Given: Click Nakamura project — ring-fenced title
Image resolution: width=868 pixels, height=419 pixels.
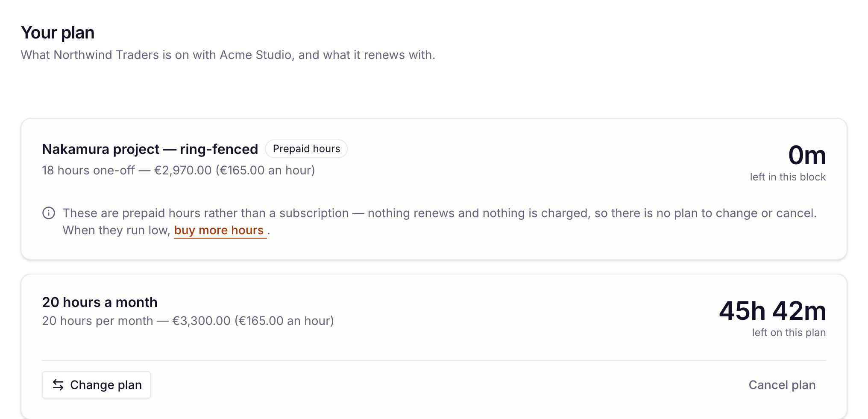Looking at the screenshot, I should [150, 149].
